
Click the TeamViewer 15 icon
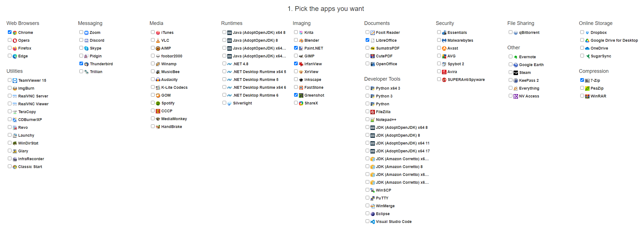click(x=15, y=81)
